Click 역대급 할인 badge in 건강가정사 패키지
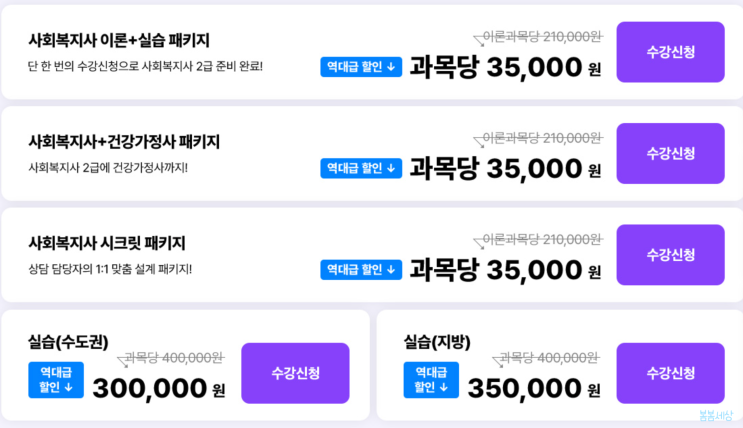743x428 pixels. [x=361, y=168]
